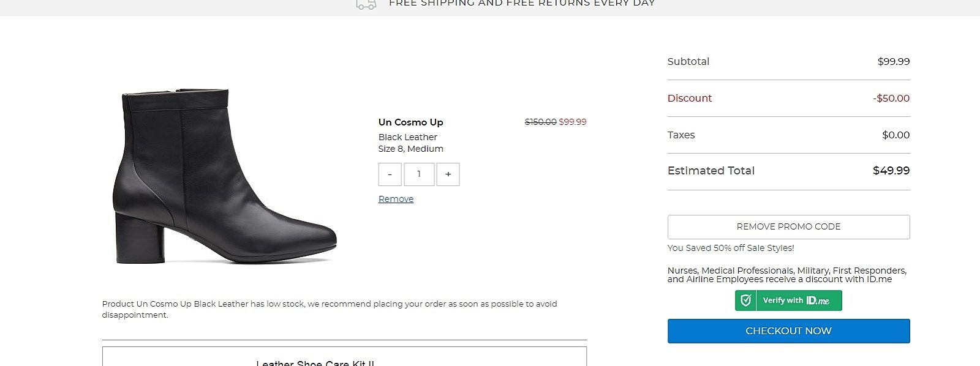Click the Discount amount -$50.00

(891, 99)
